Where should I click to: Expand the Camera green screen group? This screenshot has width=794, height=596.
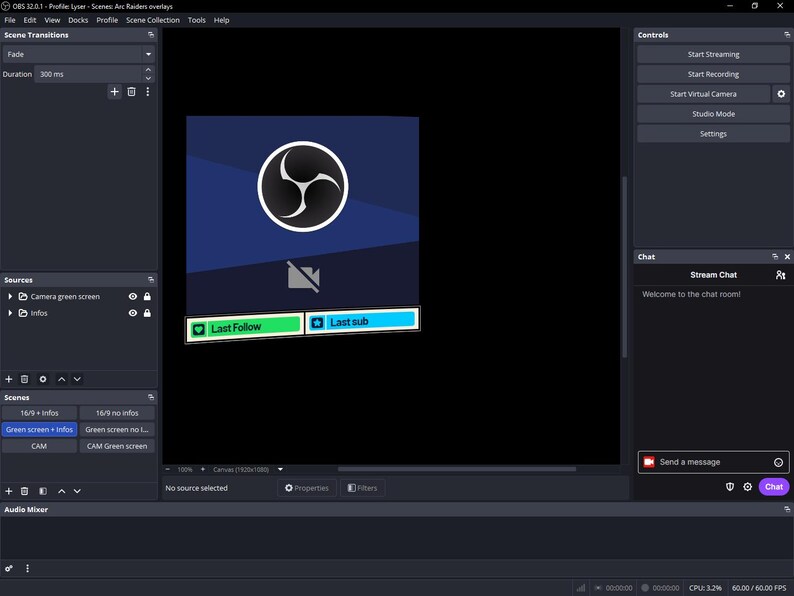coord(10,297)
